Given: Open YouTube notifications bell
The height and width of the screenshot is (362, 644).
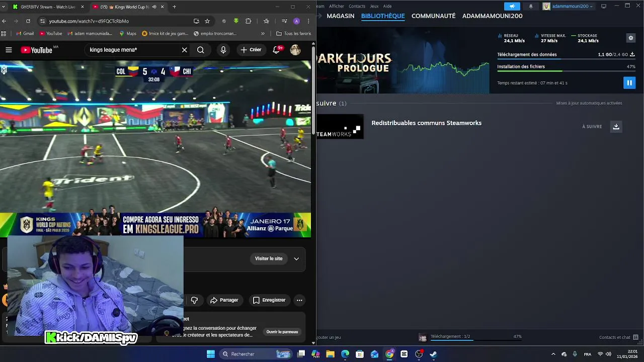Looking at the screenshot, I should 276,50.
